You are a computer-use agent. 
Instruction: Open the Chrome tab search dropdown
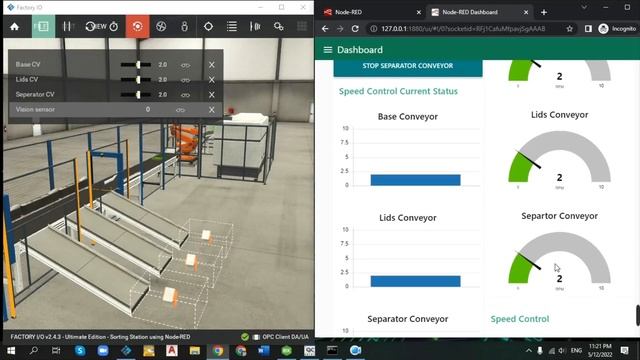point(584,7)
